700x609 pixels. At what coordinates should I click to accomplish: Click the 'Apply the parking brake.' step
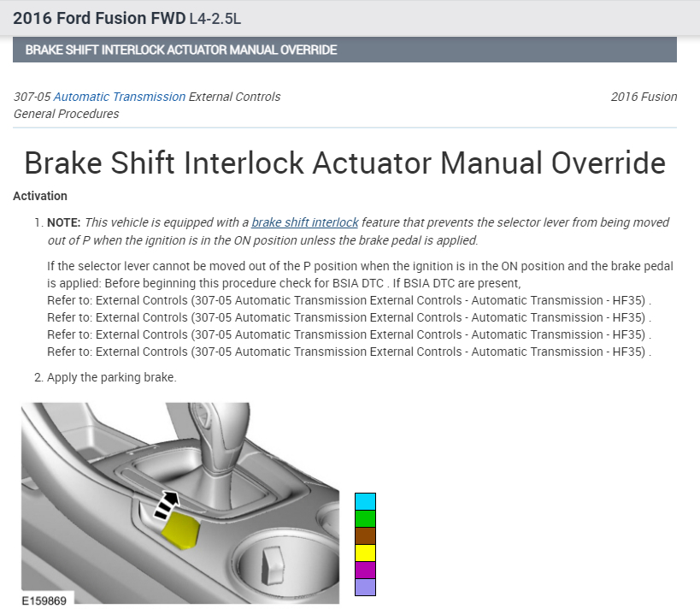(112, 377)
